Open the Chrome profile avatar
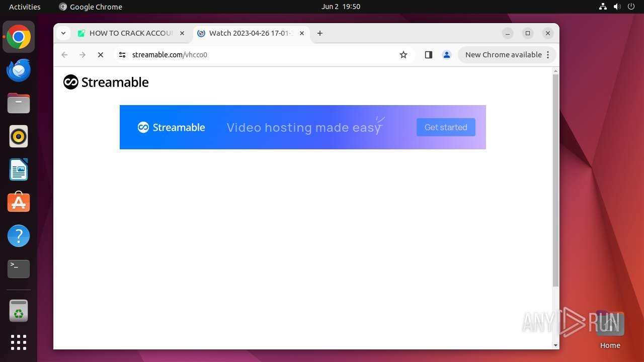Viewport: 644px width, 362px height. 447,55
